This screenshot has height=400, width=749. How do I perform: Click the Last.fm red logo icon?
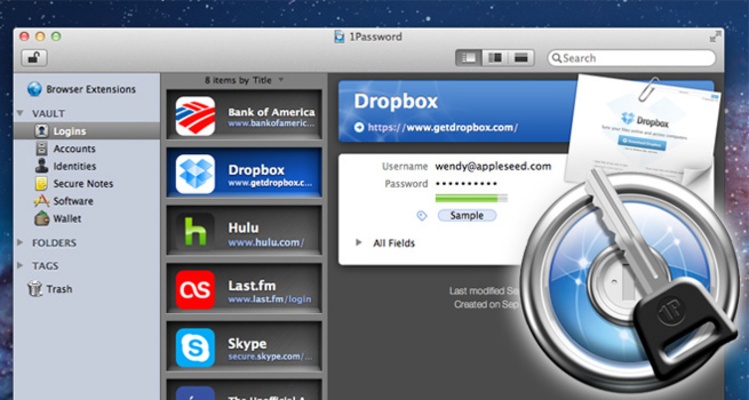(195, 290)
